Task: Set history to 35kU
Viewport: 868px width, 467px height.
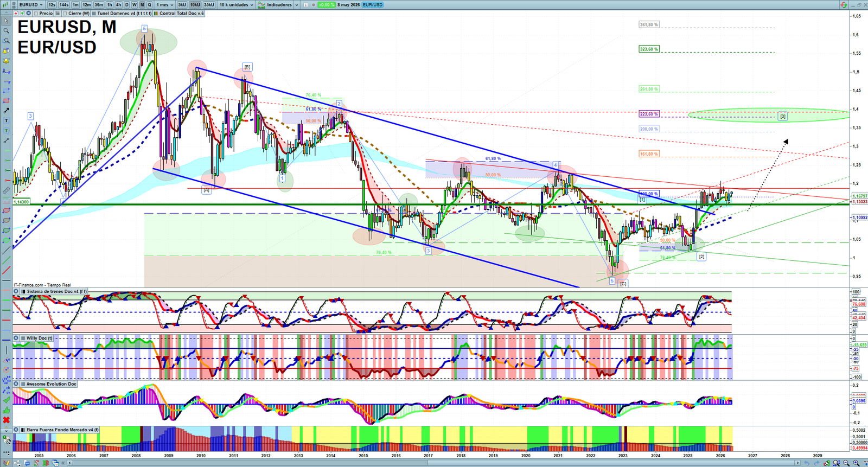Action: tap(209, 5)
